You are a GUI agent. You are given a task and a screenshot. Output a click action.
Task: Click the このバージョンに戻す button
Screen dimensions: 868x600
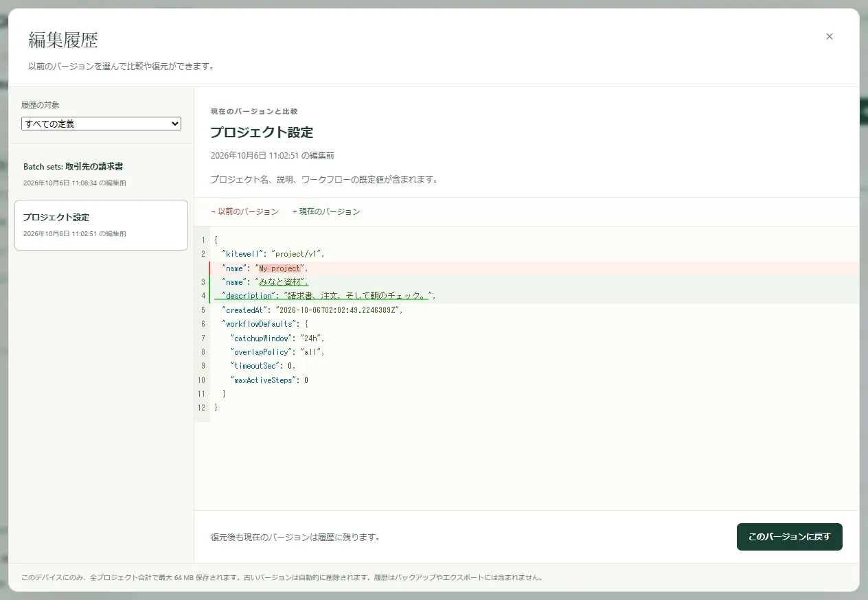pos(789,537)
